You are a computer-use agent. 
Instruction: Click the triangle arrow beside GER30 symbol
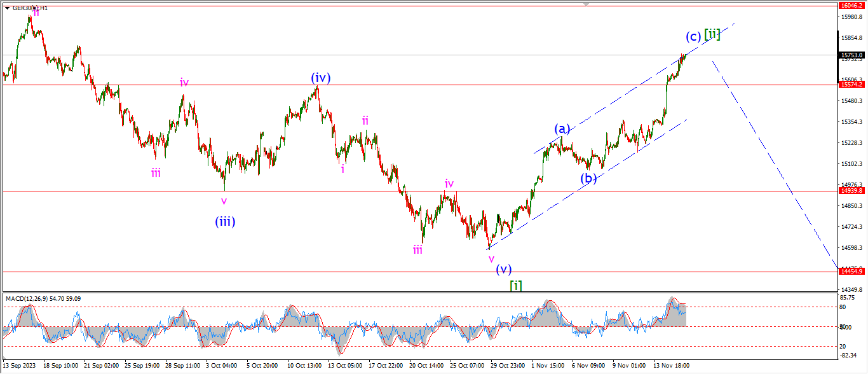click(x=7, y=8)
